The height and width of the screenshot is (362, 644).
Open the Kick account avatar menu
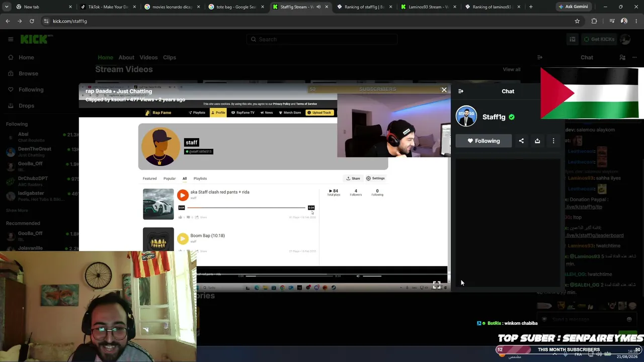point(625,39)
